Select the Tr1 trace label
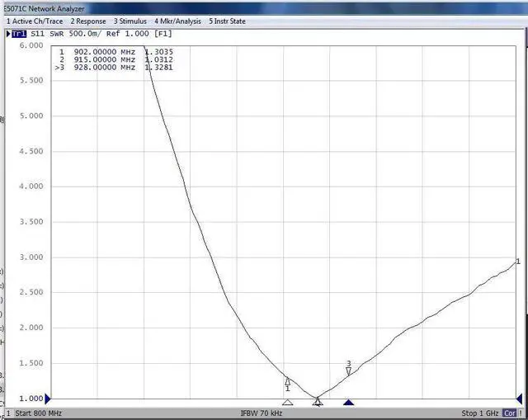The height and width of the screenshot is (420, 528). pyautogui.click(x=18, y=34)
